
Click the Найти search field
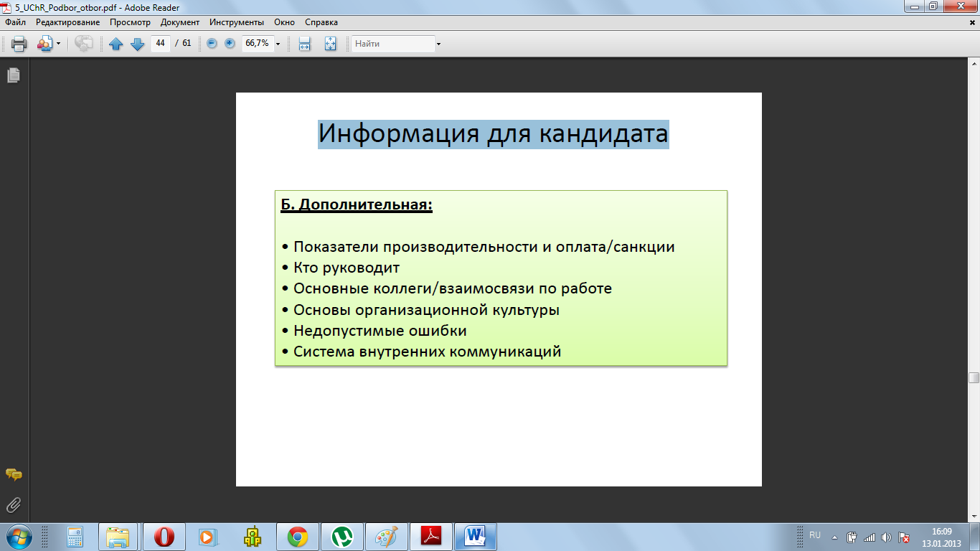tap(393, 44)
